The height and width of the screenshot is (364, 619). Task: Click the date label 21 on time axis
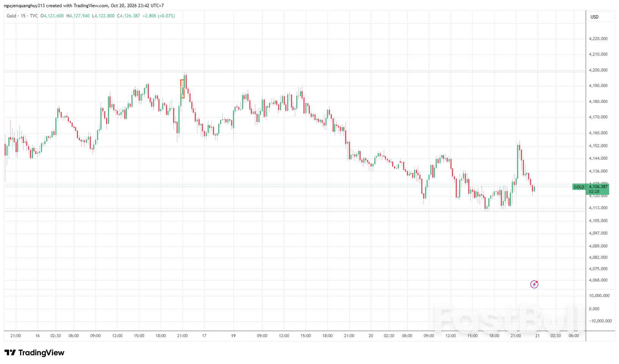pos(537,336)
